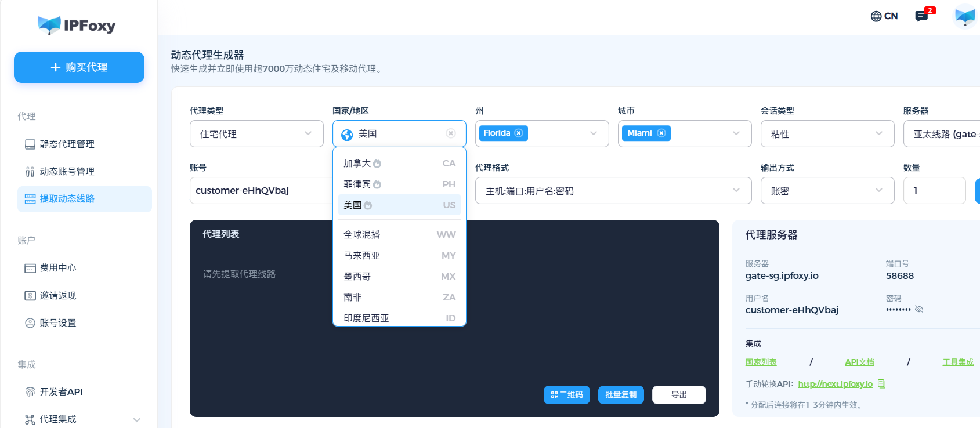Click the port number 58688

click(x=900, y=276)
